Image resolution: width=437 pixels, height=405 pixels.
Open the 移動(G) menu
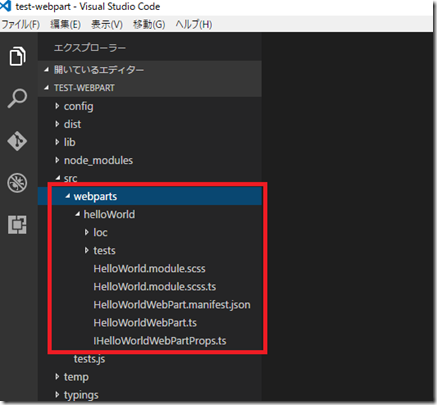click(149, 24)
